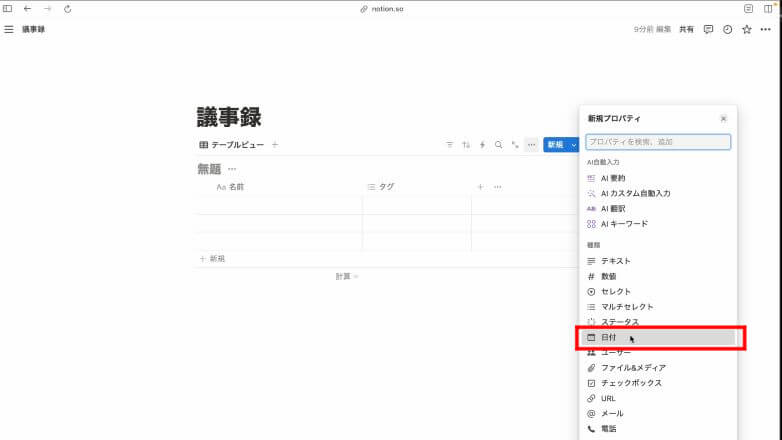Select AI 要約 property
The image size is (782, 440).
(x=658, y=178)
